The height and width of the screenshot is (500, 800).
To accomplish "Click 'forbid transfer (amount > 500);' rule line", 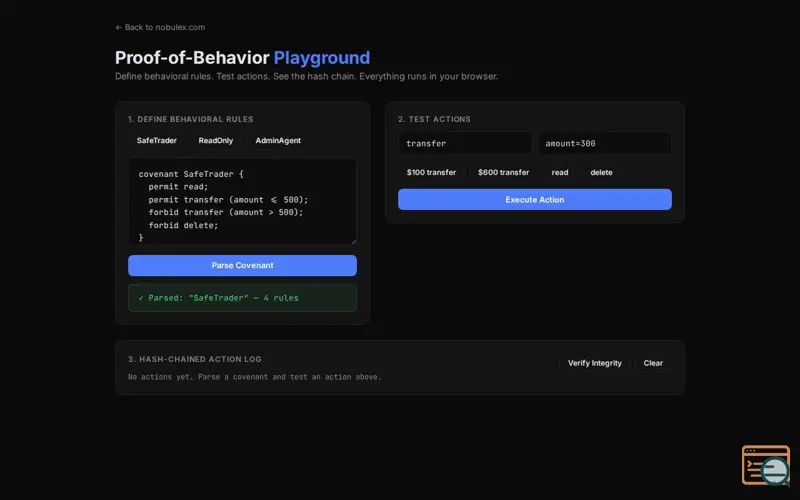I will pos(226,212).
